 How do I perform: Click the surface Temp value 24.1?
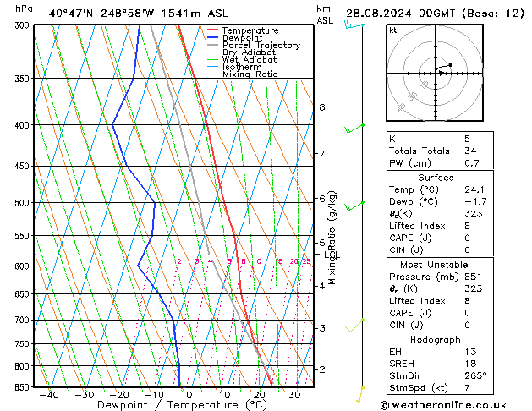click(474, 189)
